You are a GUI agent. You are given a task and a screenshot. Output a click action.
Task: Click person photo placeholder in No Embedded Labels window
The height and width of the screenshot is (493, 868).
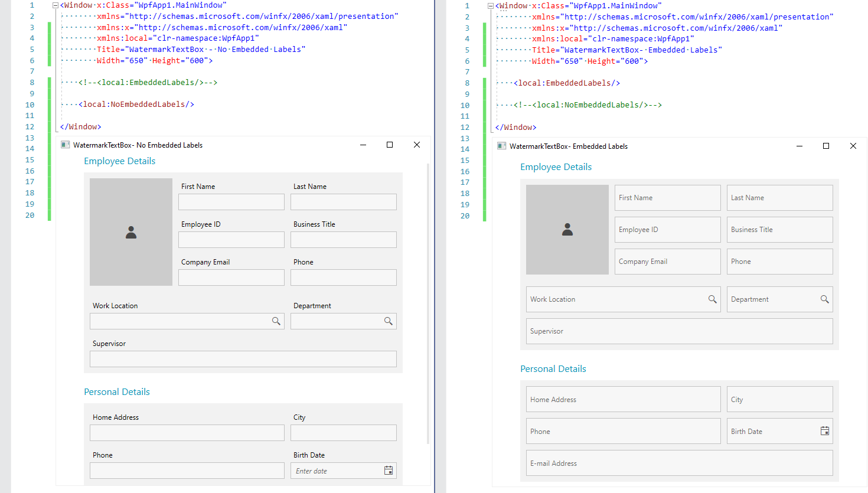point(131,232)
